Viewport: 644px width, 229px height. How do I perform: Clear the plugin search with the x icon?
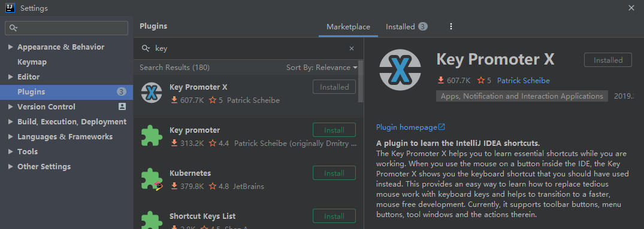point(352,48)
